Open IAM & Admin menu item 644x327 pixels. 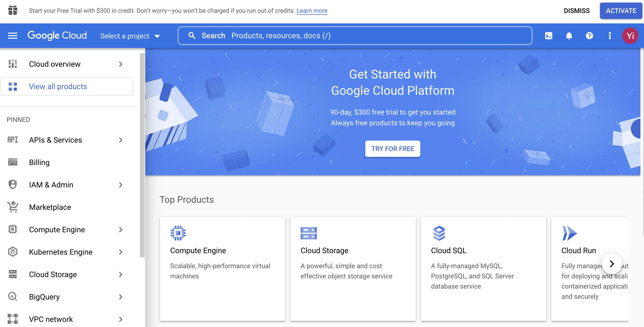tap(67, 185)
